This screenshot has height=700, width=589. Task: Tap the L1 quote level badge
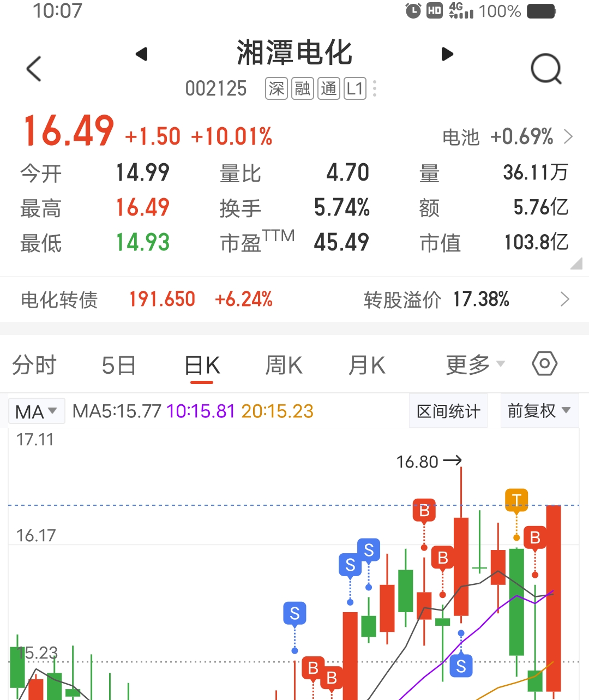coord(355,88)
